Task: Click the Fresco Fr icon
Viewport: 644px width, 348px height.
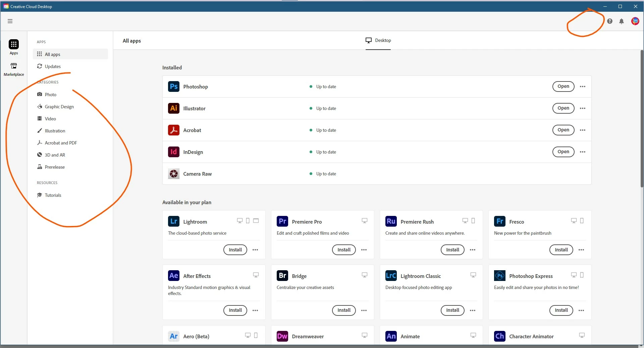Action: click(x=500, y=221)
